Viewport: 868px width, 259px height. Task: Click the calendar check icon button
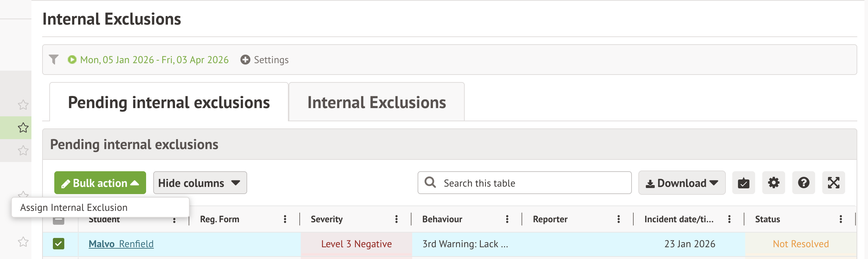(743, 183)
